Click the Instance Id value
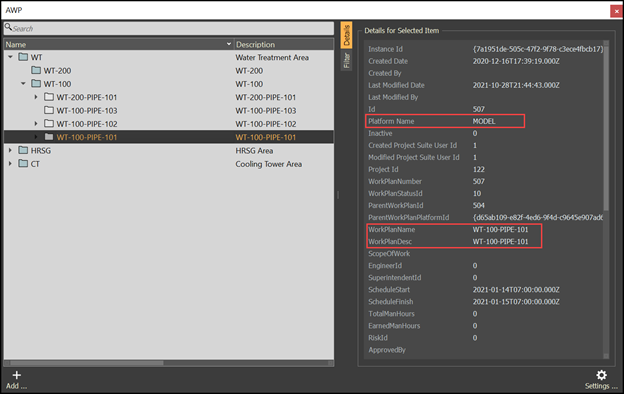Screen dimensions: 624x394 coord(538,49)
